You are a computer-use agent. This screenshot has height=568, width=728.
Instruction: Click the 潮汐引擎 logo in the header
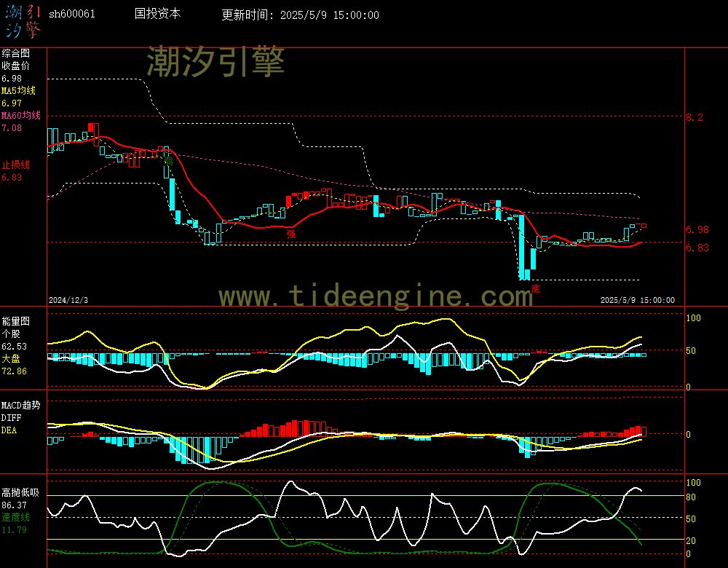pyautogui.click(x=23, y=22)
